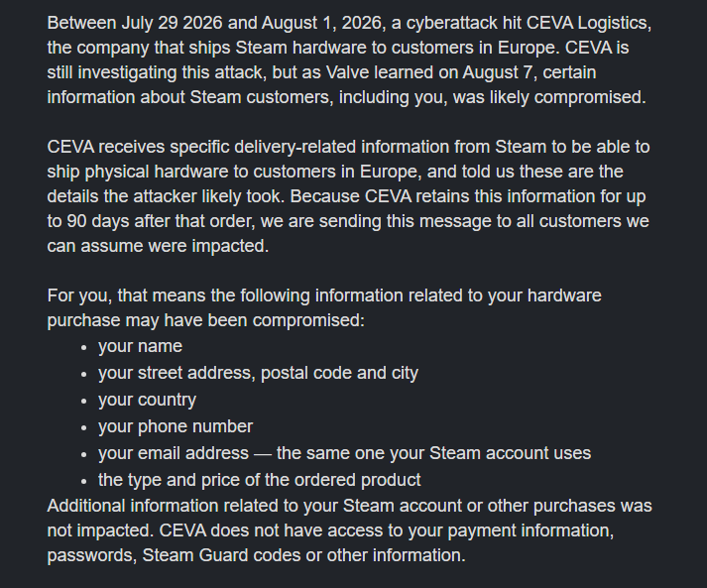The width and height of the screenshot is (707, 588).
Task: Click the text 'CEVA Logistics' in first paragraph
Action: pos(587,23)
